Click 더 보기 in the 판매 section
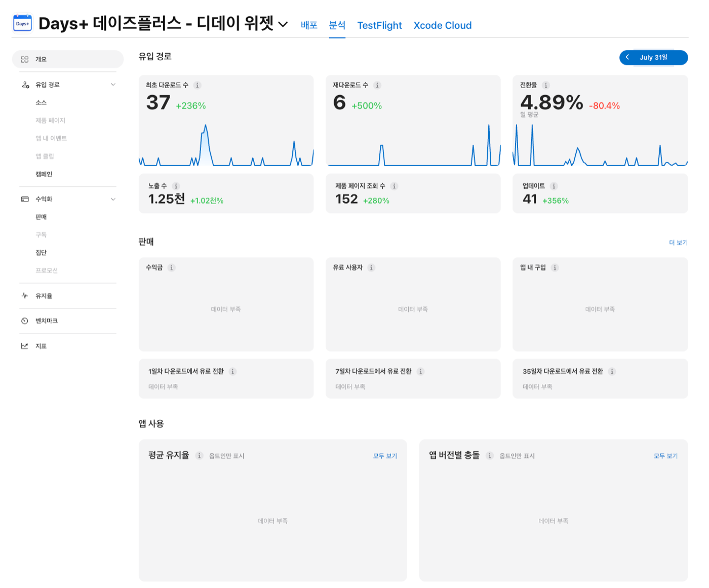709x588 pixels. click(678, 243)
